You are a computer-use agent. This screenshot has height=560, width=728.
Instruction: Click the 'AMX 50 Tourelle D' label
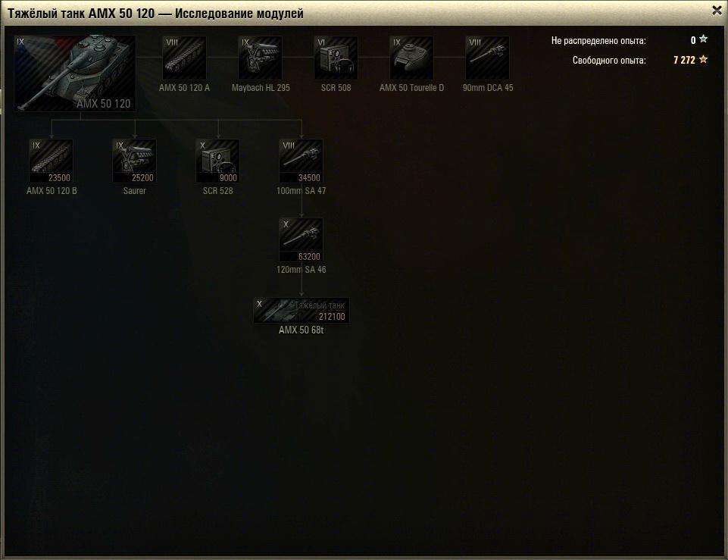point(412,88)
